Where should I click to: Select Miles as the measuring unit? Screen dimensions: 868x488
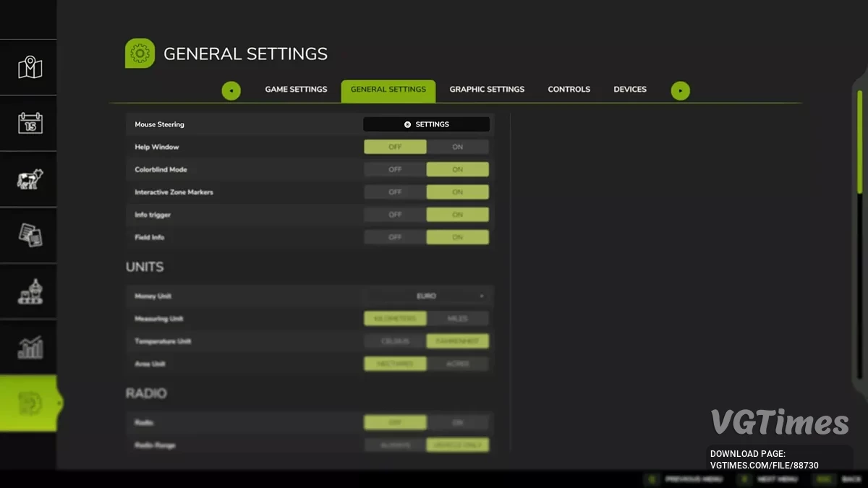click(x=457, y=318)
